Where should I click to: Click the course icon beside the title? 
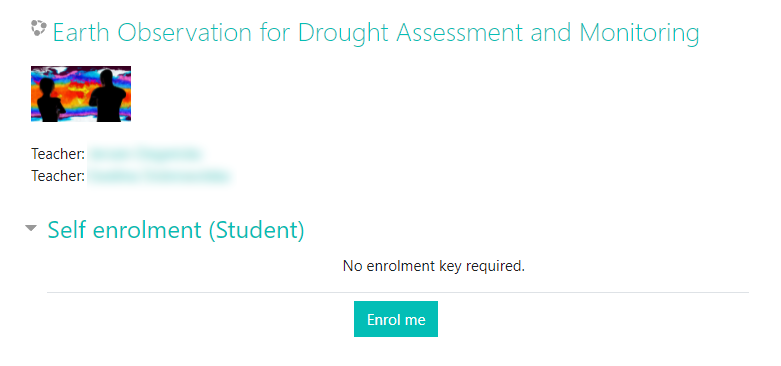39,28
